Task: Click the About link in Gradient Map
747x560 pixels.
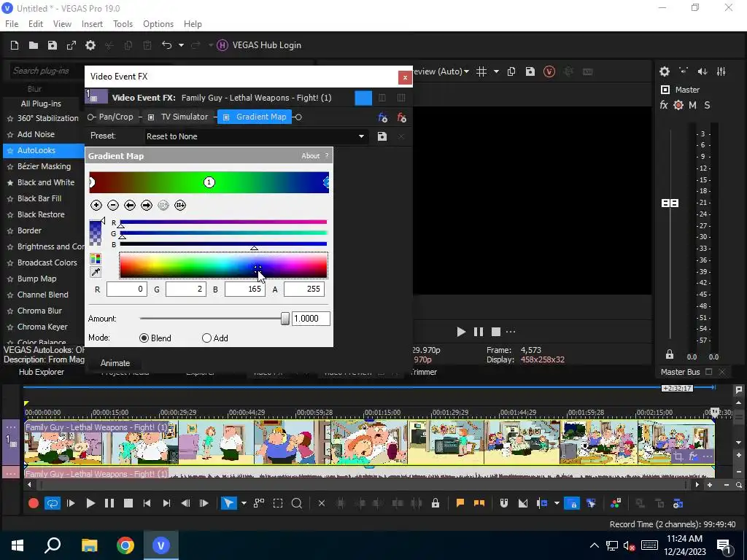Action: 311,156
